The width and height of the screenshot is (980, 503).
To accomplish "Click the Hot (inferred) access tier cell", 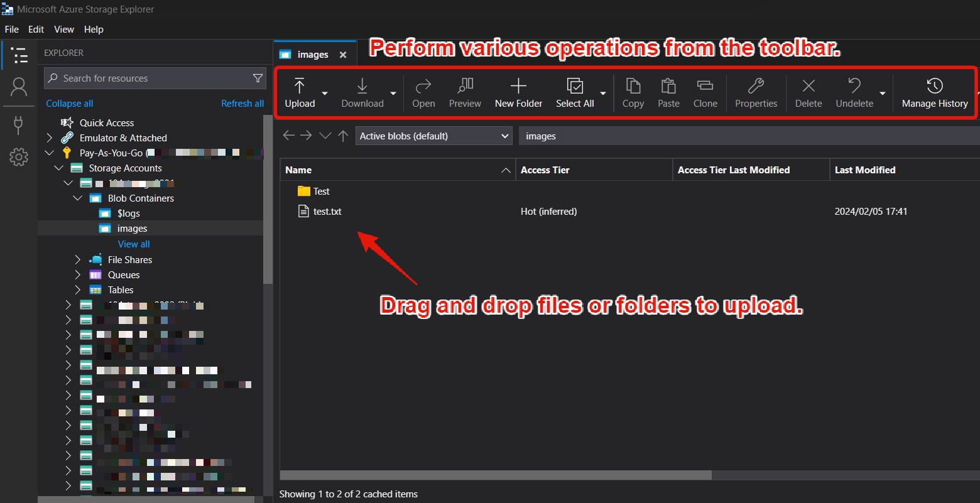I will [x=548, y=212].
